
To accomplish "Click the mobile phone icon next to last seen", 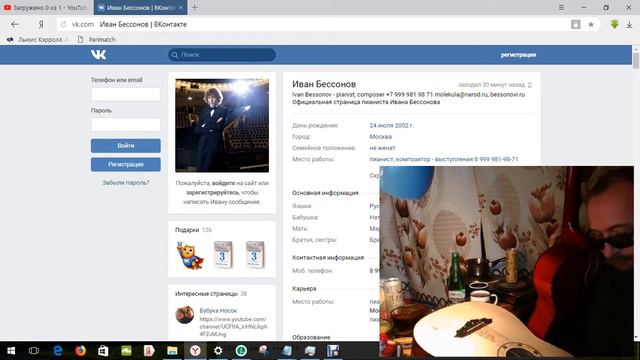I will pyautogui.click(x=530, y=85).
